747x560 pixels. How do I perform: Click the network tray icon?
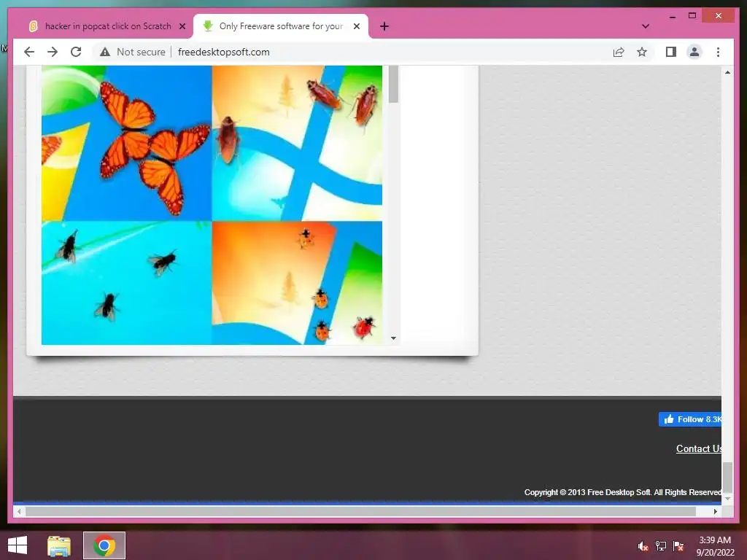pos(661,546)
